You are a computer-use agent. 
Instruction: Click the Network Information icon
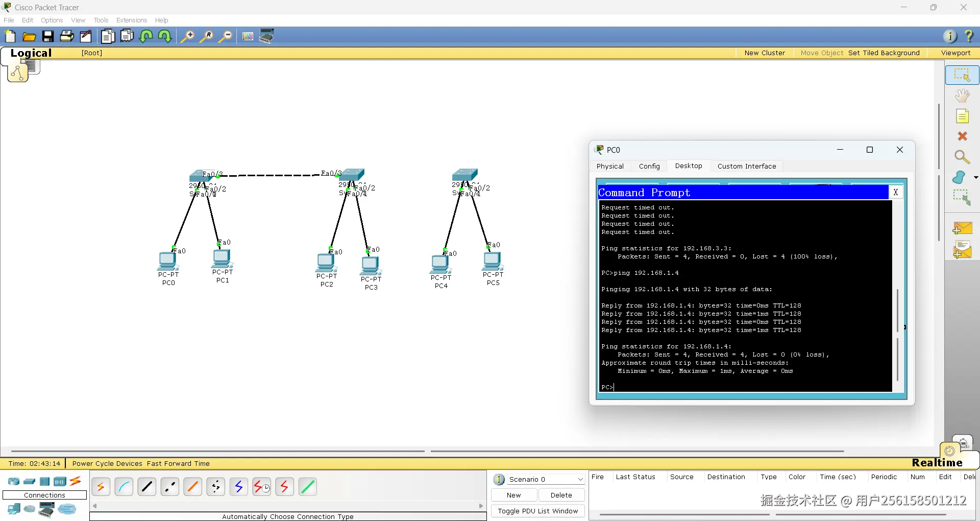pos(950,36)
